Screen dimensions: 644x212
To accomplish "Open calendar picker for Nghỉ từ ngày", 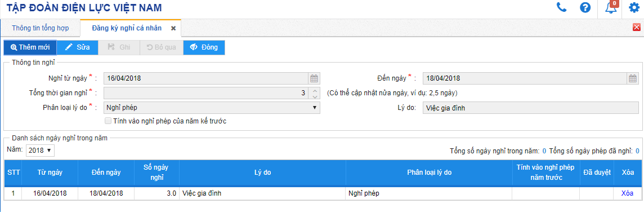I will (x=314, y=78).
